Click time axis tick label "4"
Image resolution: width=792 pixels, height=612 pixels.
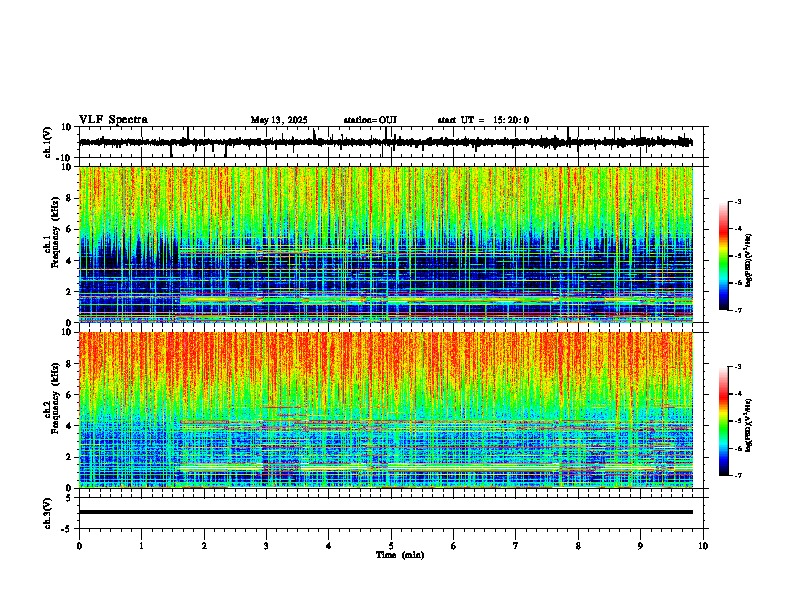click(329, 546)
